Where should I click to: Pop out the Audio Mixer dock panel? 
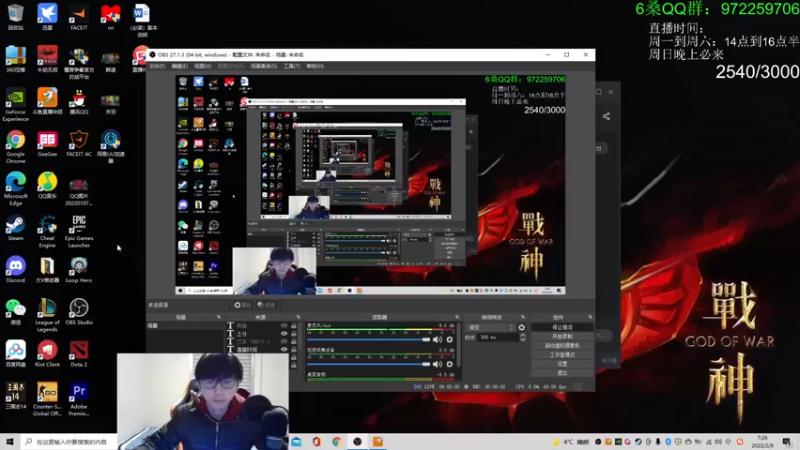(457, 317)
